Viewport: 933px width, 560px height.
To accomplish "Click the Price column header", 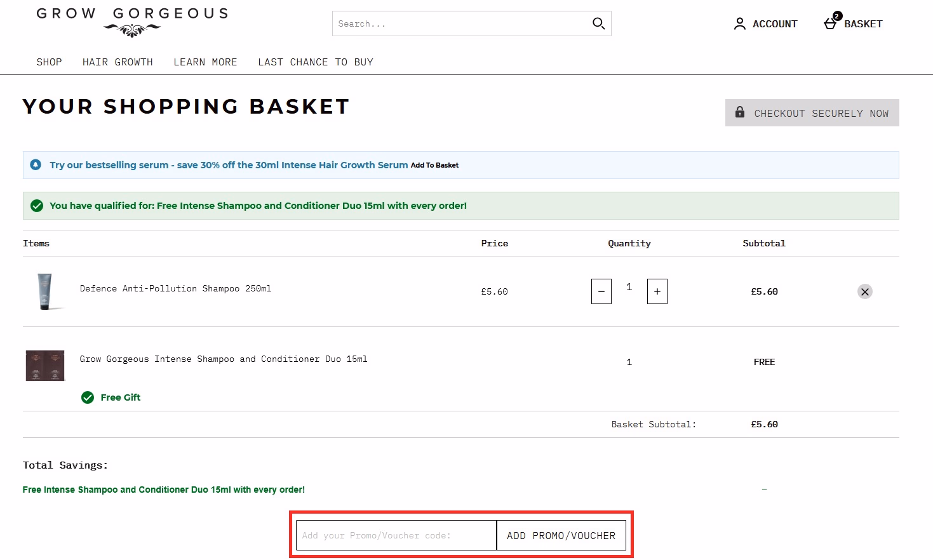I will (x=495, y=243).
